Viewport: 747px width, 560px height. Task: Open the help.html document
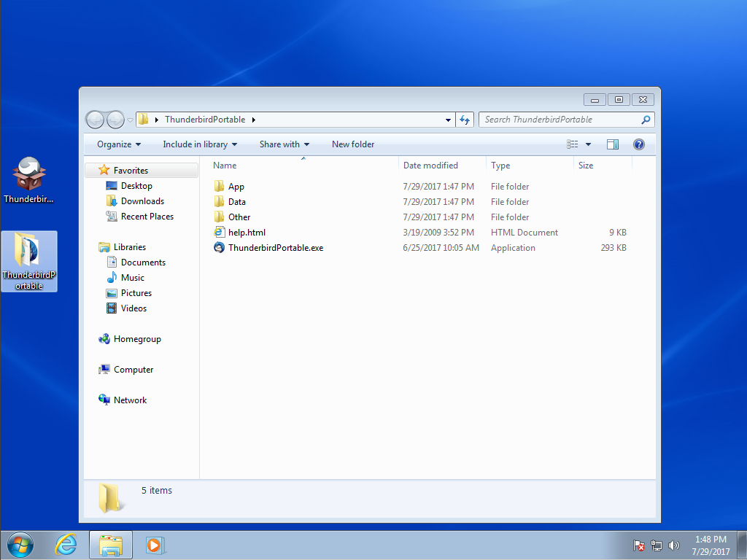click(x=247, y=233)
